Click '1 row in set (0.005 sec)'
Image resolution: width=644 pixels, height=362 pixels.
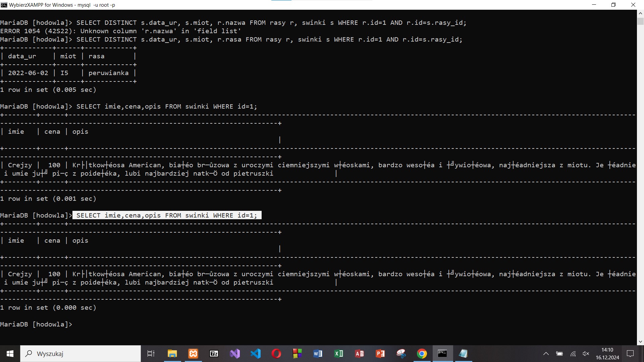pos(48,90)
